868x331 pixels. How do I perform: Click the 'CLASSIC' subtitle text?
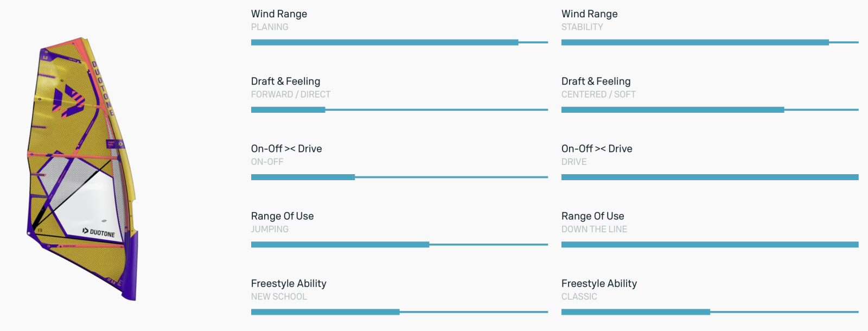[x=579, y=297]
